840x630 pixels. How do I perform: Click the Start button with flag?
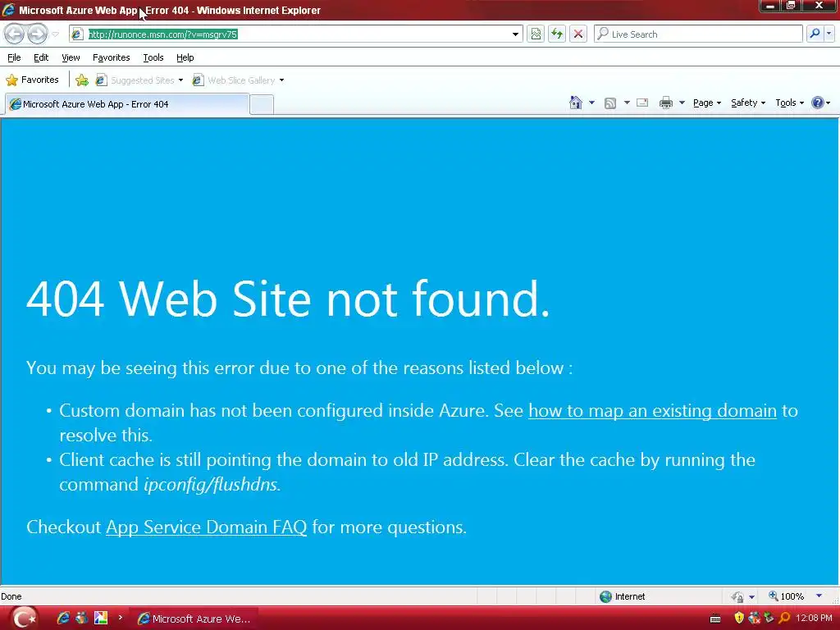tap(24, 619)
